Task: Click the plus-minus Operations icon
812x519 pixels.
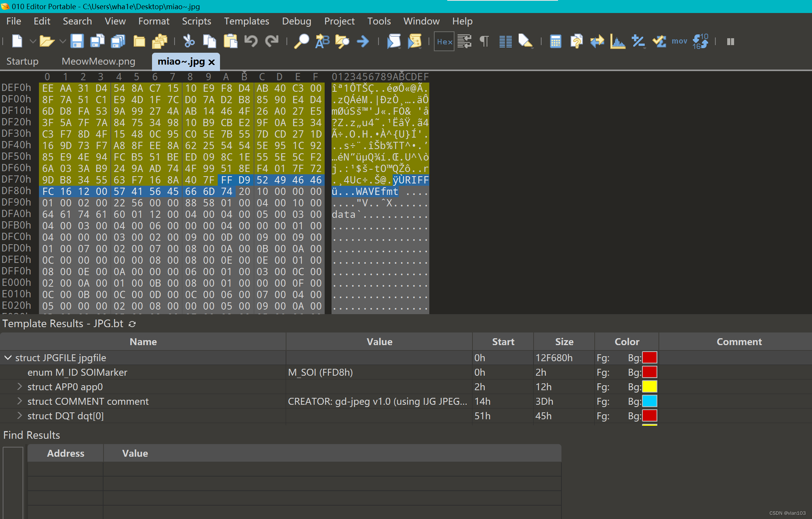Action: [x=638, y=41]
